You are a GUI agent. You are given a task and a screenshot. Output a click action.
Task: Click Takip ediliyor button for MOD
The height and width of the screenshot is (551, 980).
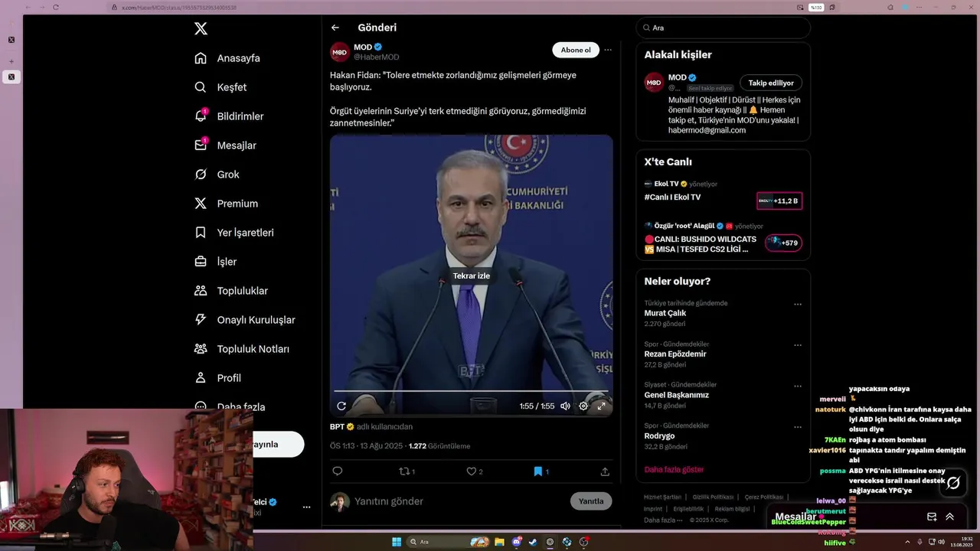771,83
